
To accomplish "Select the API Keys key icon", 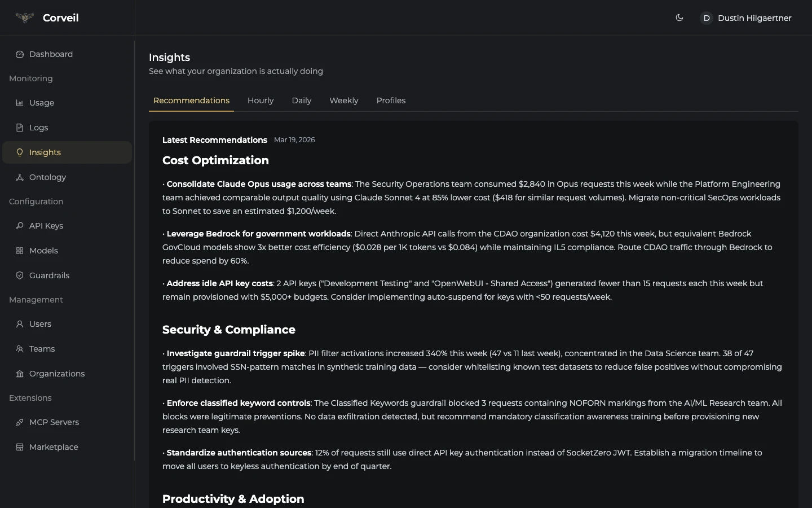I will (19, 226).
